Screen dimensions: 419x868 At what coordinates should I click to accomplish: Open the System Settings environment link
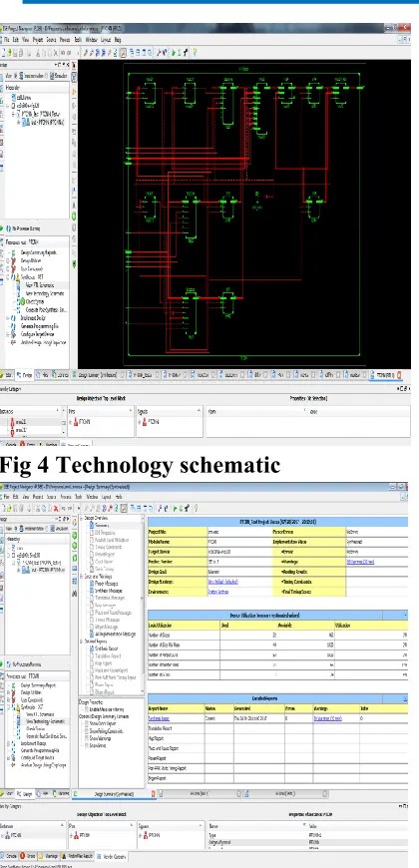pyautogui.click(x=220, y=592)
